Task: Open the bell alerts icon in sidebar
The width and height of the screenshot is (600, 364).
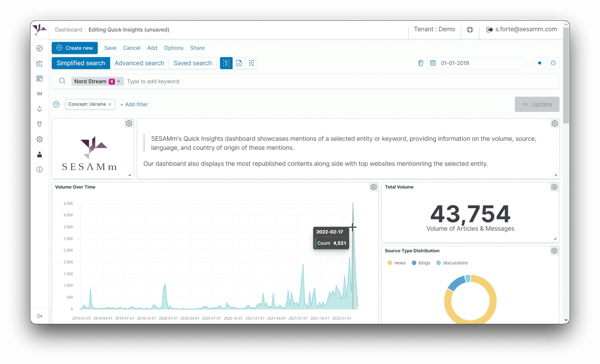Action: click(x=39, y=109)
